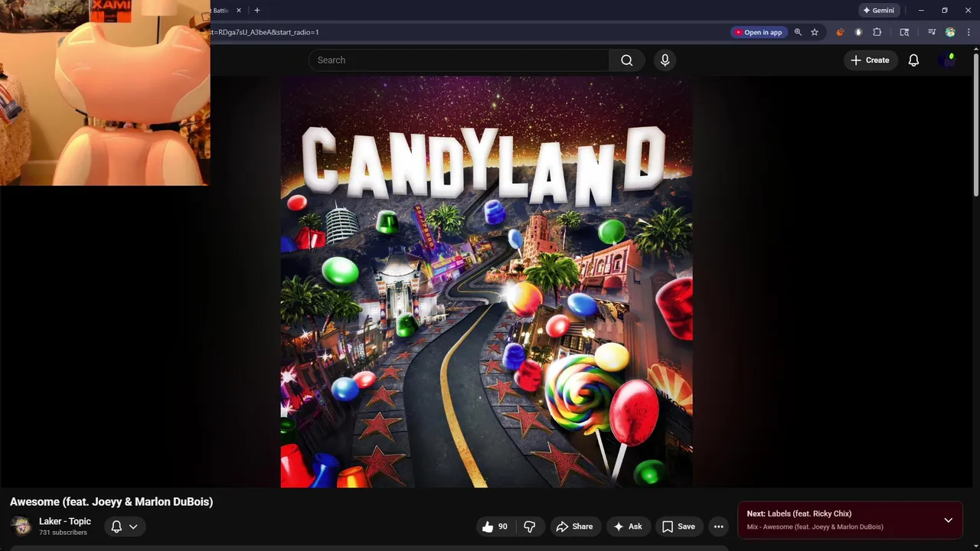Expand the Next: Labels mix panel
The image size is (980, 551).
[x=948, y=520]
